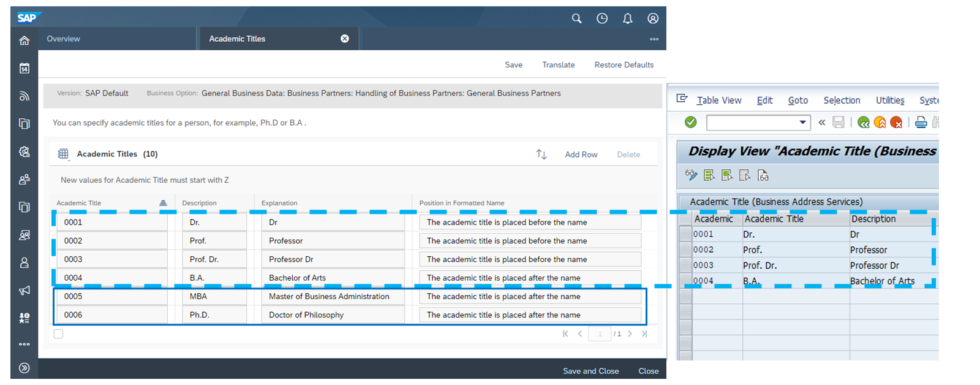Toggle checkbox below table rows
Viewport: 980px width, 385px height.
(x=58, y=334)
